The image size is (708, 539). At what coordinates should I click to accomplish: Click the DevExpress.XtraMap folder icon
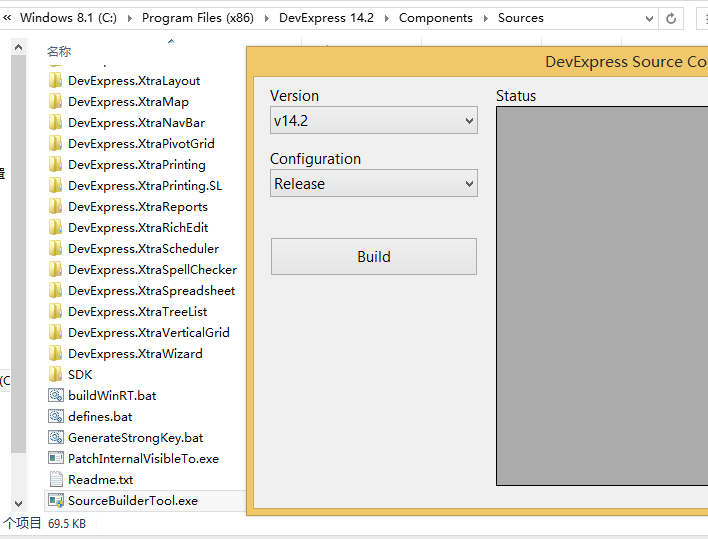pyautogui.click(x=56, y=102)
